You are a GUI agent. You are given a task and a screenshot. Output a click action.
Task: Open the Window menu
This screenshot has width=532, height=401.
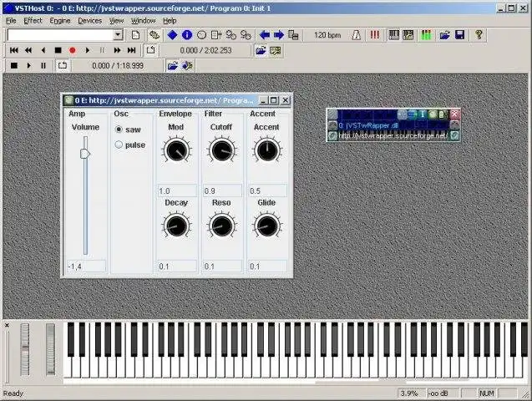pyautogui.click(x=143, y=21)
